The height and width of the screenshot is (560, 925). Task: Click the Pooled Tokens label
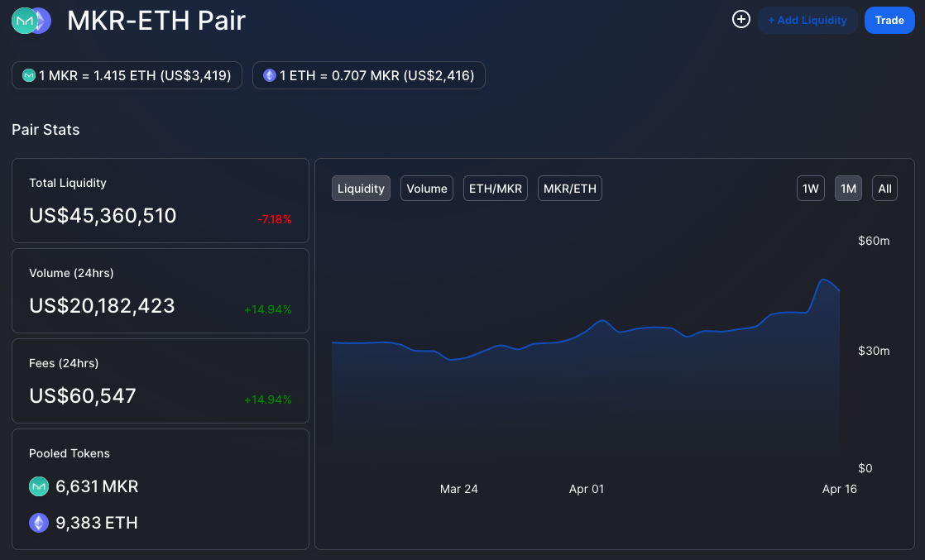coord(69,453)
